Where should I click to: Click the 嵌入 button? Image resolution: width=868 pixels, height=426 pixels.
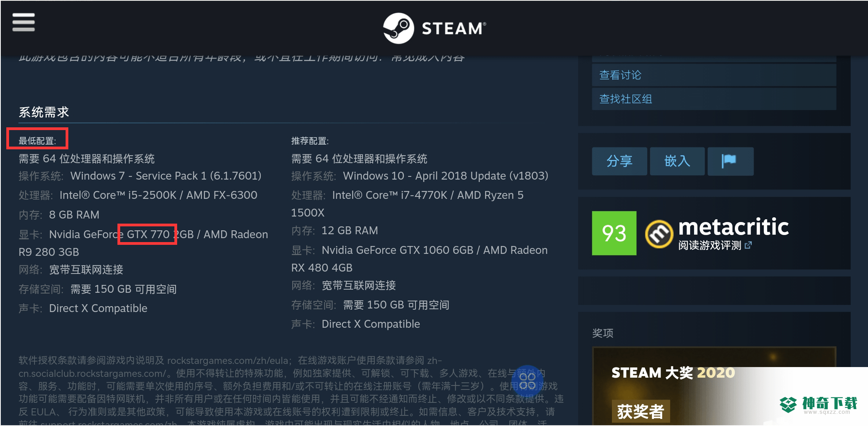pos(677,161)
